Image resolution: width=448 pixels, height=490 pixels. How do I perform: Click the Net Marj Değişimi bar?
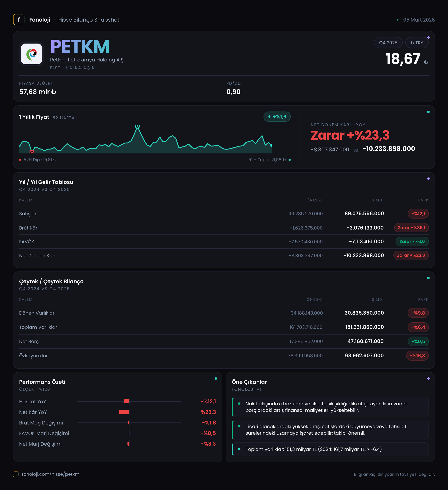pyautogui.click(x=128, y=444)
